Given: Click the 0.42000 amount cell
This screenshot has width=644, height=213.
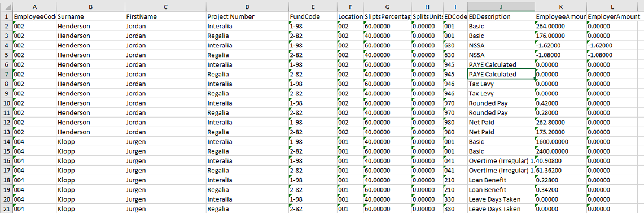Looking at the screenshot, I should (x=560, y=103).
